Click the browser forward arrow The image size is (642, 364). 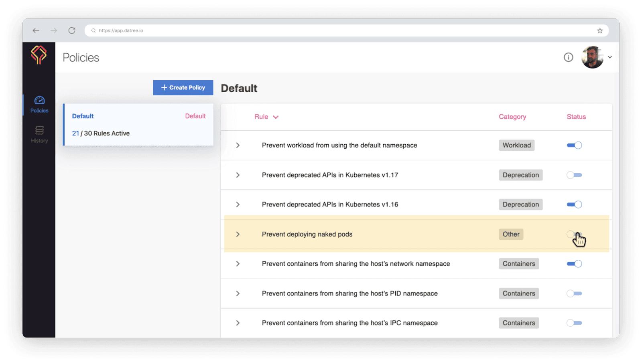pyautogui.click(x=54, y=30)
